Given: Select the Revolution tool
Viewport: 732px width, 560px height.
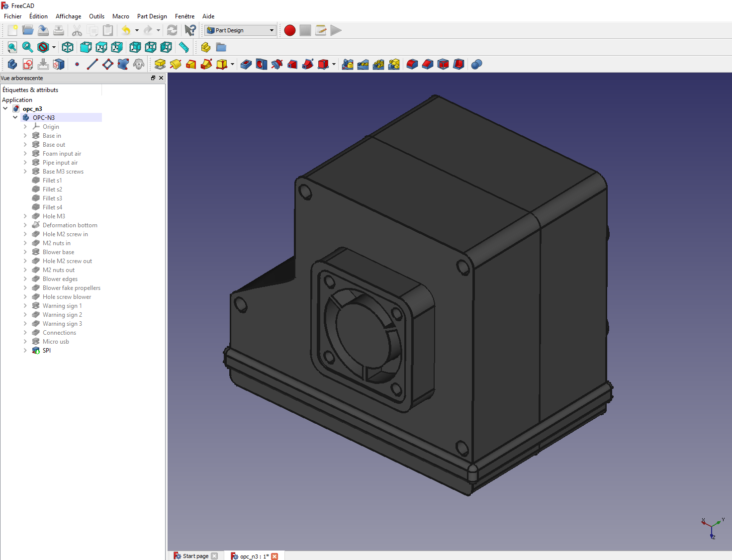Looking at the screenshot, I should click(176, 64).
